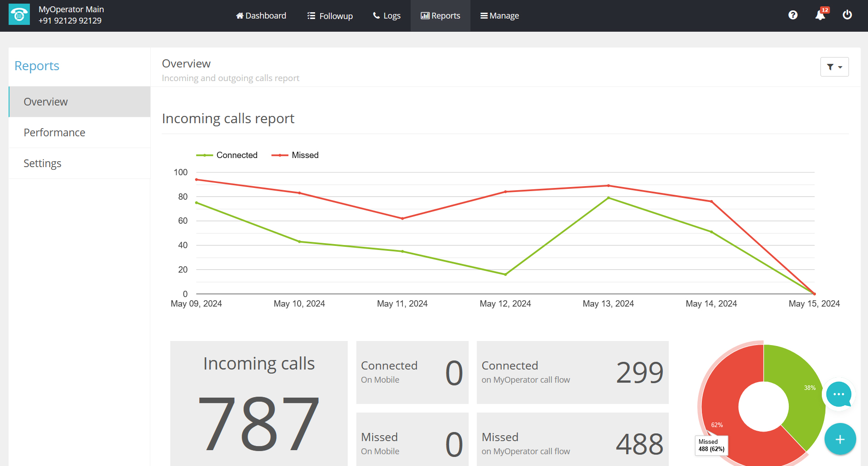Viewport: 868px width, 466px height.
Task: Click the floating plus action button
Action: coord(840,439)
